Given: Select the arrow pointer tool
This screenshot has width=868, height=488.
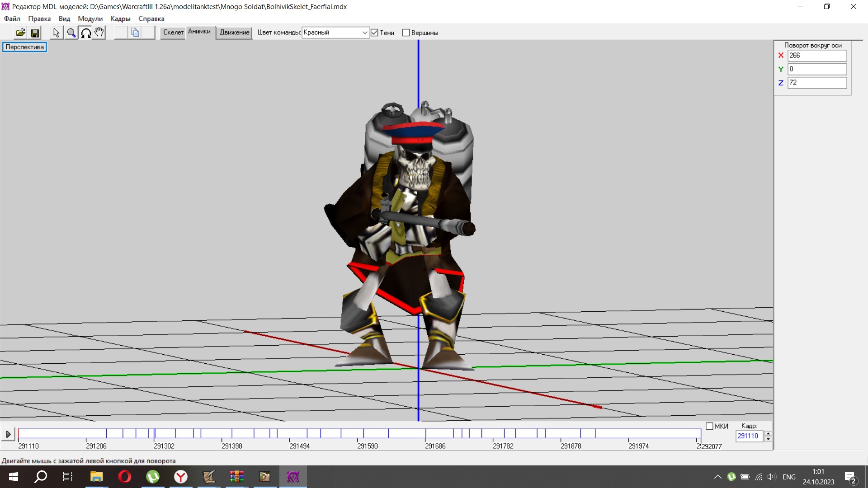Looking at the screenshot, I should (x=56, y=33).
